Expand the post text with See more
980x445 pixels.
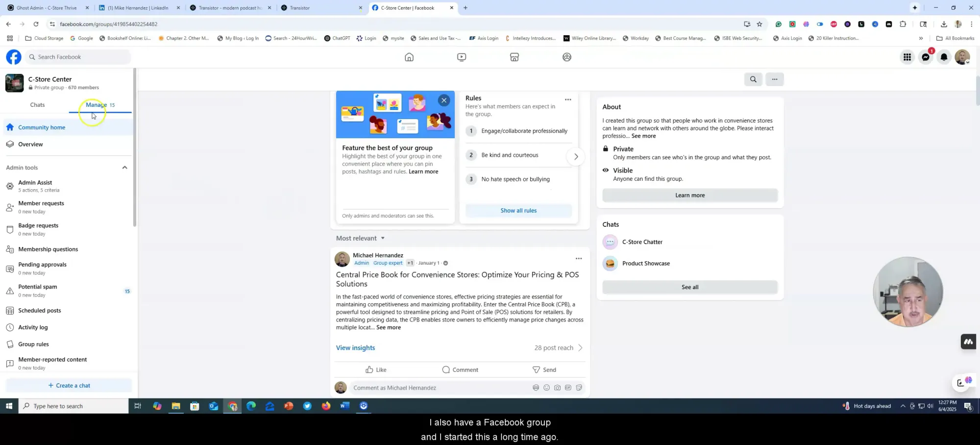(389, 328)
